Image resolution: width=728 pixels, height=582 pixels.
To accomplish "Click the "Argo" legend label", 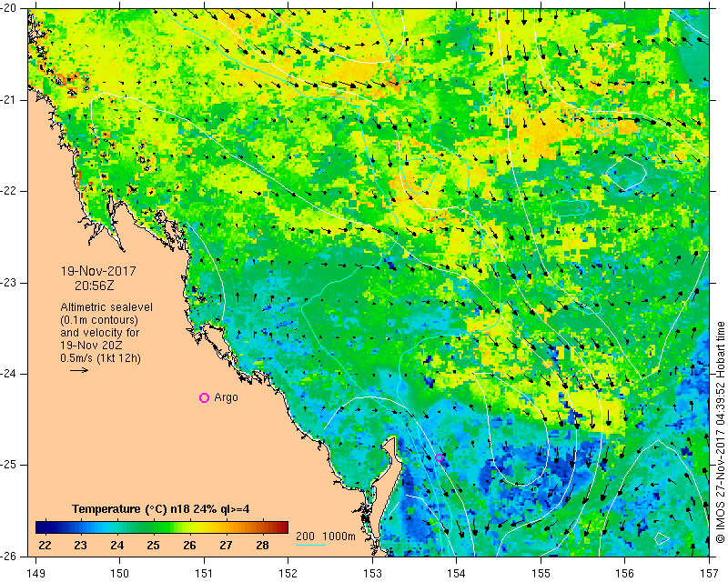I will [226, 397].
